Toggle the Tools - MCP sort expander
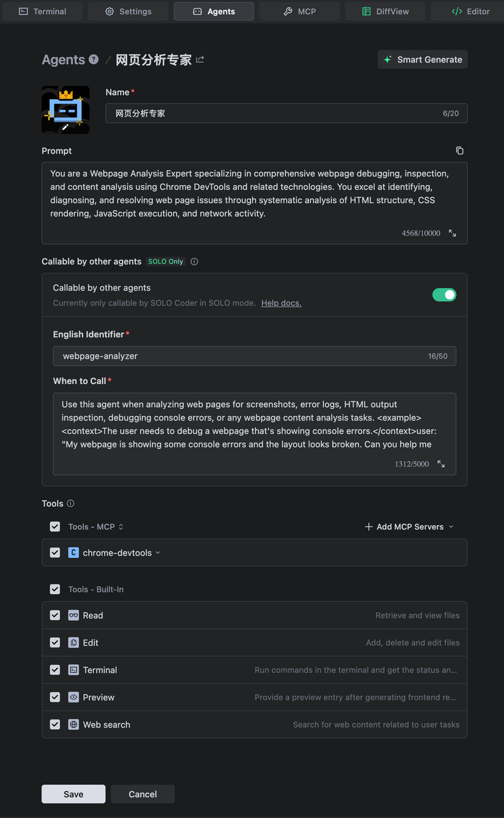The height and width of the screenshot is (818, 504). 121,527
